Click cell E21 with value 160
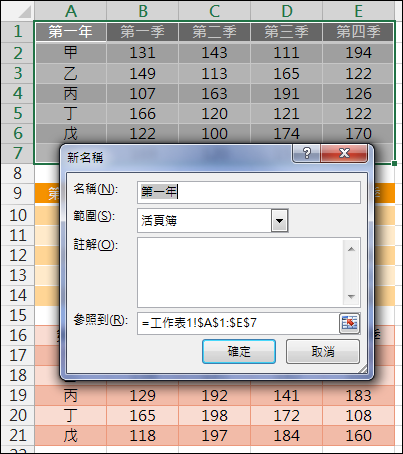 click(358, 435)
